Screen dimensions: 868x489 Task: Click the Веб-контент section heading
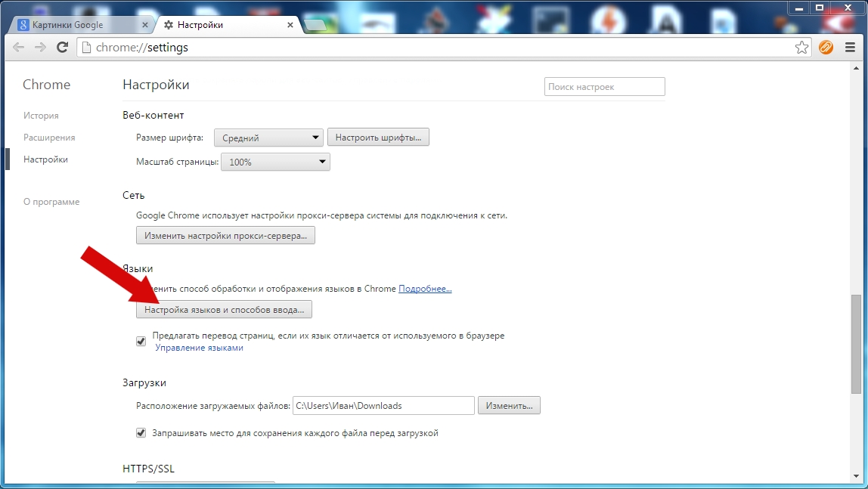[x=153, y=115]
